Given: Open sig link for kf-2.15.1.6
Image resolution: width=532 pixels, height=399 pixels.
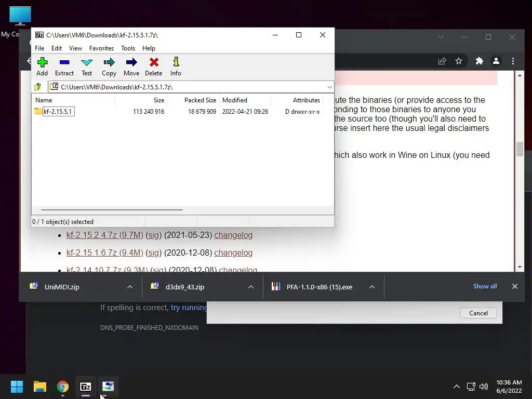Looking at the screenshot, I should coord(153,252).
